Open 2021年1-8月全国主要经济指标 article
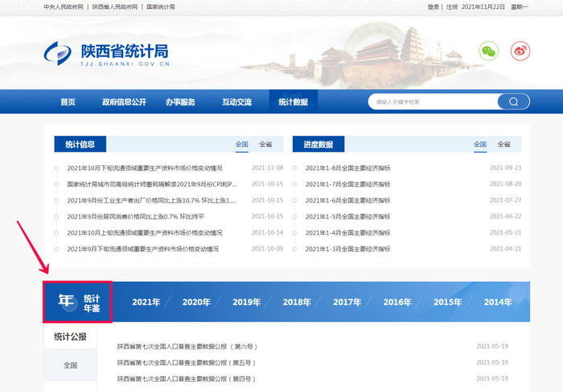 pyautogui.click(x=347, y=168)
